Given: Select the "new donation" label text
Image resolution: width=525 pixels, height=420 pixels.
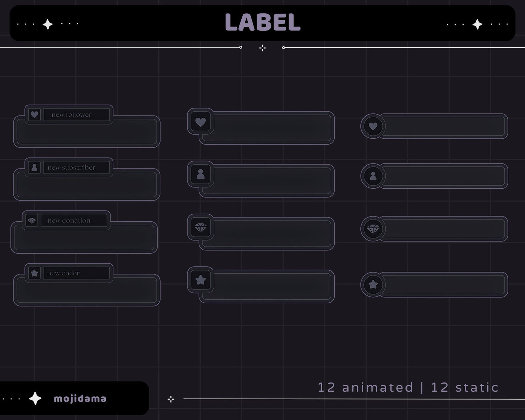Looking at the screenshot, I should pos(69,221).
